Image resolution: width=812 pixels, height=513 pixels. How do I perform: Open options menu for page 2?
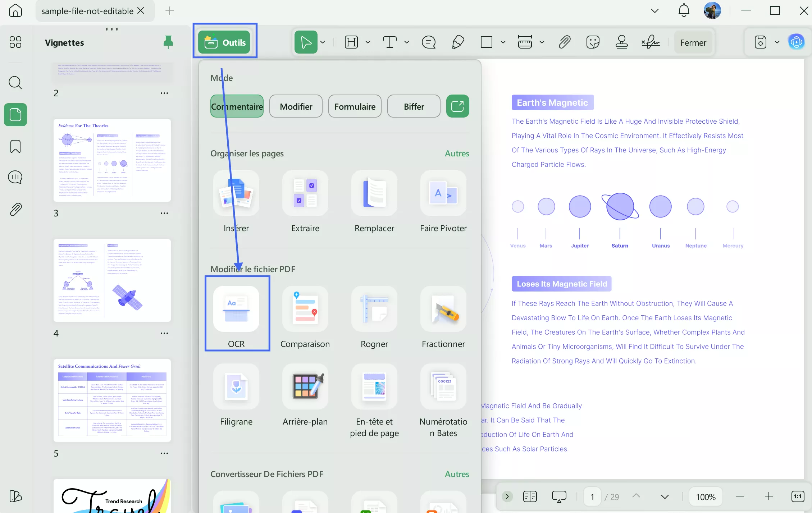pos(164,93)
